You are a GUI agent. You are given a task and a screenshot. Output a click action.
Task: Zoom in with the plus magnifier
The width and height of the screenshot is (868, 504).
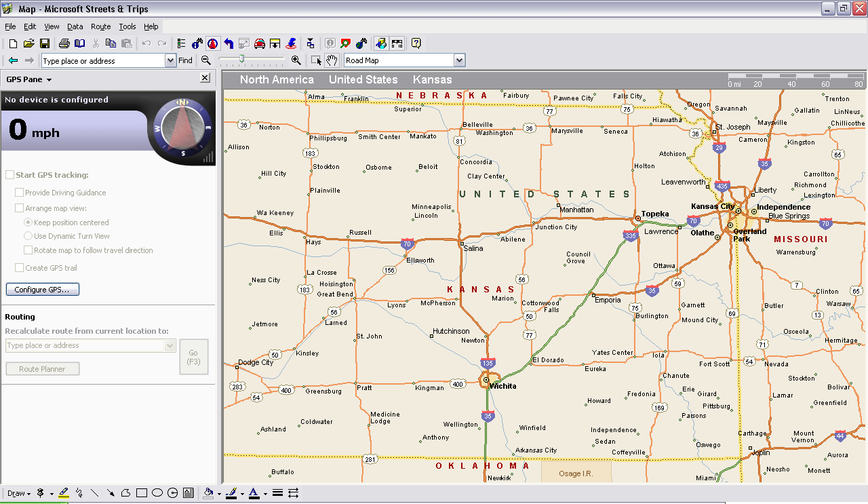(296, 60)
